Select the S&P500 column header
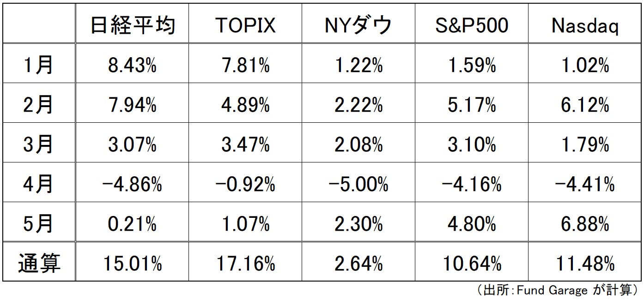This screenshot has width=644, height=300. 472,25
